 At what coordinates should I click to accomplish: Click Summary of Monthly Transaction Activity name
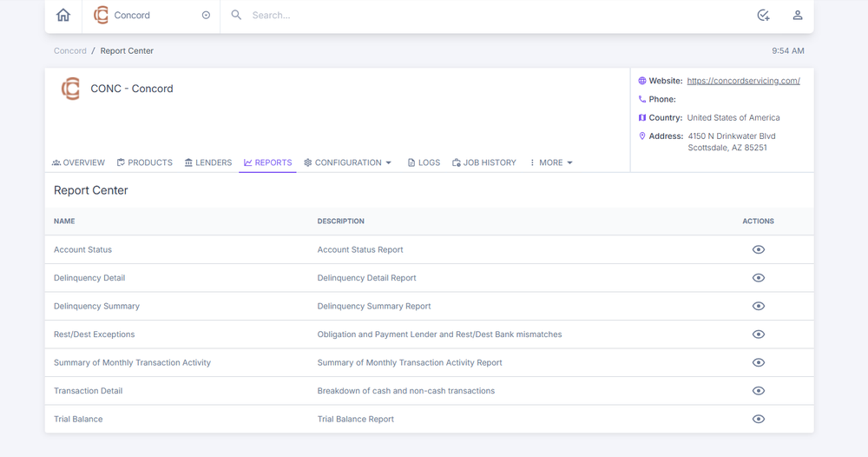tap(132, 362)
